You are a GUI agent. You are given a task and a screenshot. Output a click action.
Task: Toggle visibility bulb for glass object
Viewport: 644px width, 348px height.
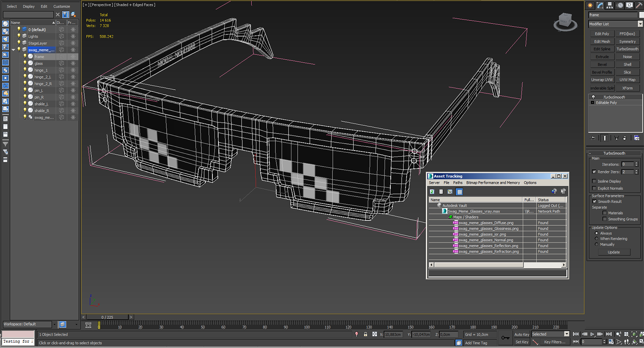tap(25, 63)
